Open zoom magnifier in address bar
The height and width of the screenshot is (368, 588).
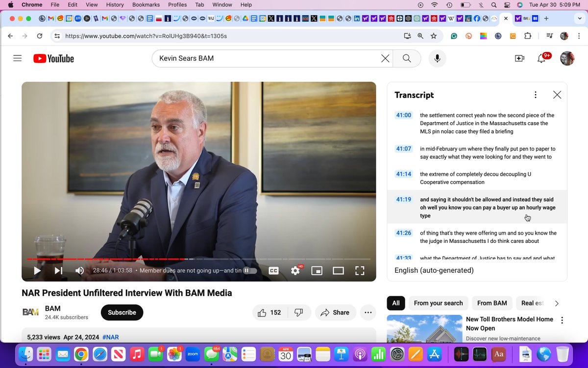coord(420,36)
